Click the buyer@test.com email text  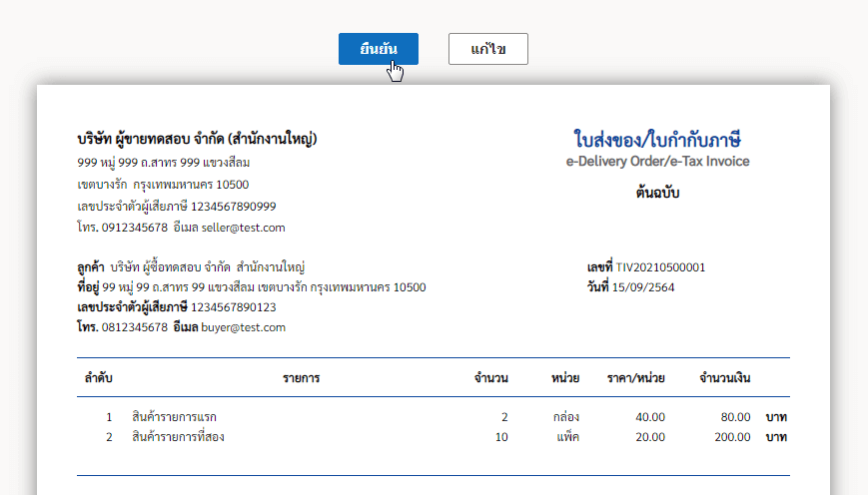[x=243, y=327]
